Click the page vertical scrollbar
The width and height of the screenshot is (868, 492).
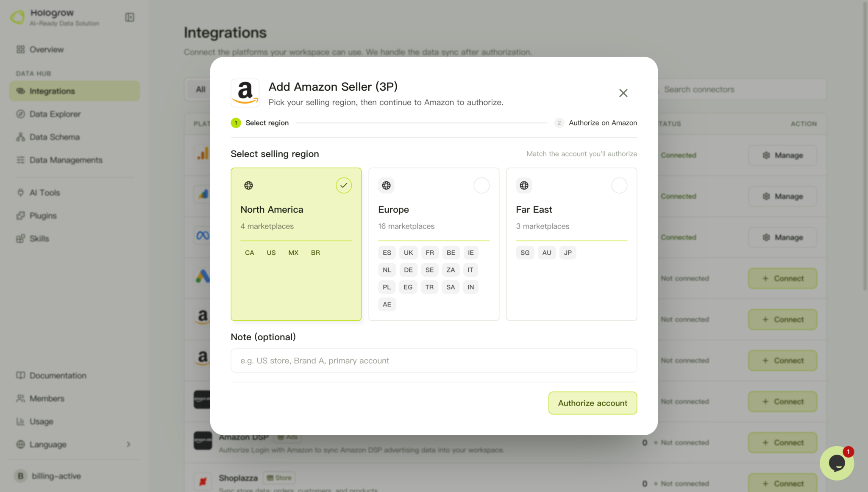click(x=865, y=146)
